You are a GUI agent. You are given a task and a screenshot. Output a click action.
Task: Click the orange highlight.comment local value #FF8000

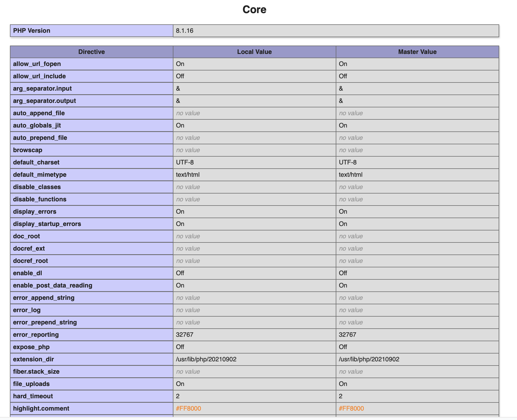[189, 408]
